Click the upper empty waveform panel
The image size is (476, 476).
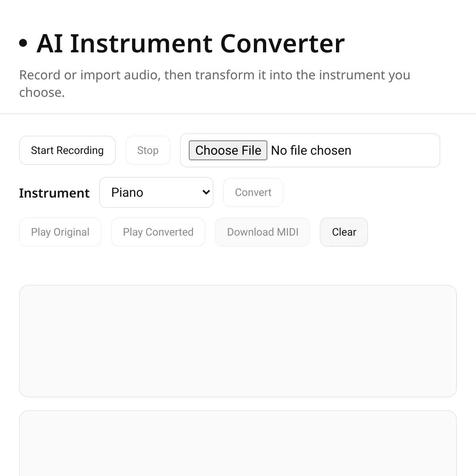tap(238, 341)
